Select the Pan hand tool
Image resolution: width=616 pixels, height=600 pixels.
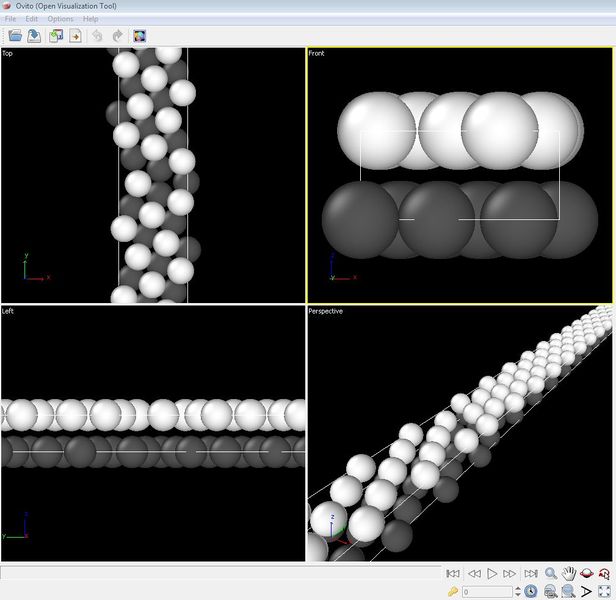point(569,574)
